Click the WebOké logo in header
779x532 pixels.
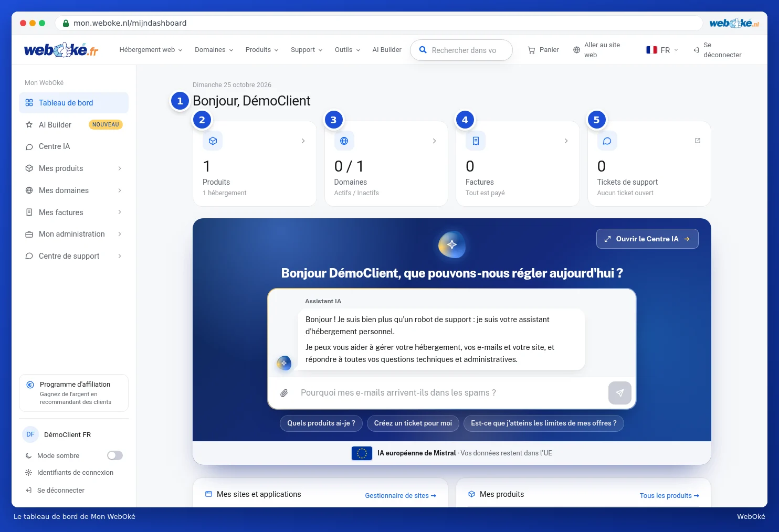pos(61,50)
